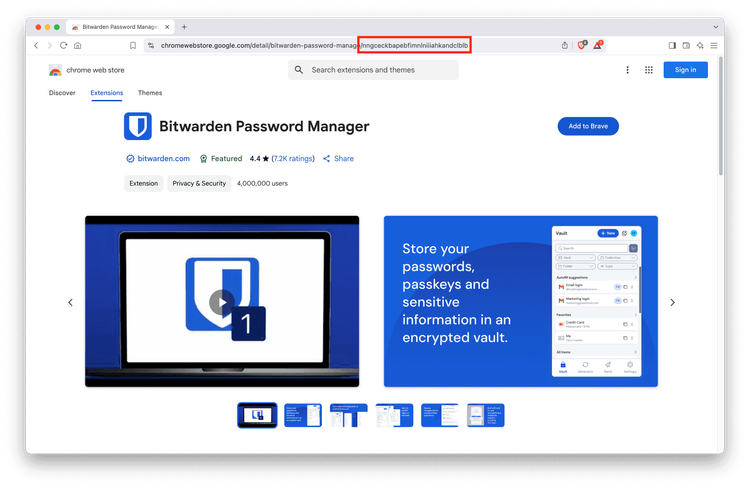Open Brave Rewards triangle icon
This screenshot has height=488, width=750.
click(x=598, y=45)
